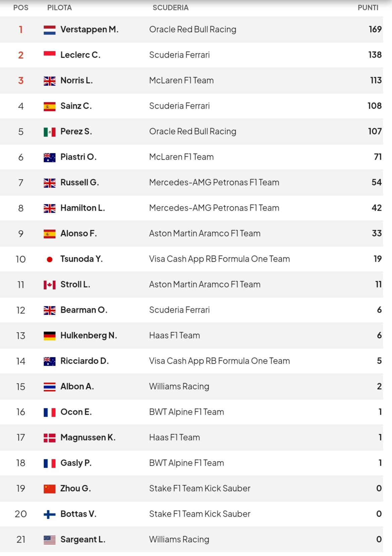The image size is (392, 556).
Task: Click the Danish flag beside Magnussen
Action: click(50, 438)
